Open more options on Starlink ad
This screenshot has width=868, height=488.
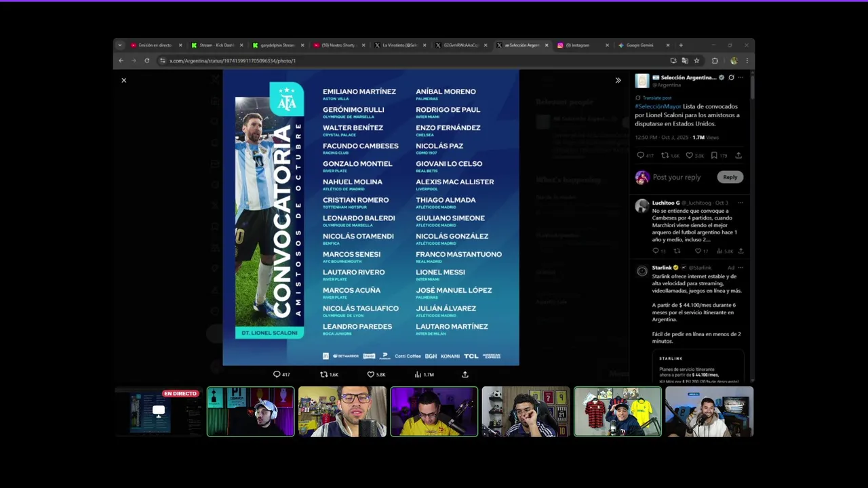click(x=741, y=268)
